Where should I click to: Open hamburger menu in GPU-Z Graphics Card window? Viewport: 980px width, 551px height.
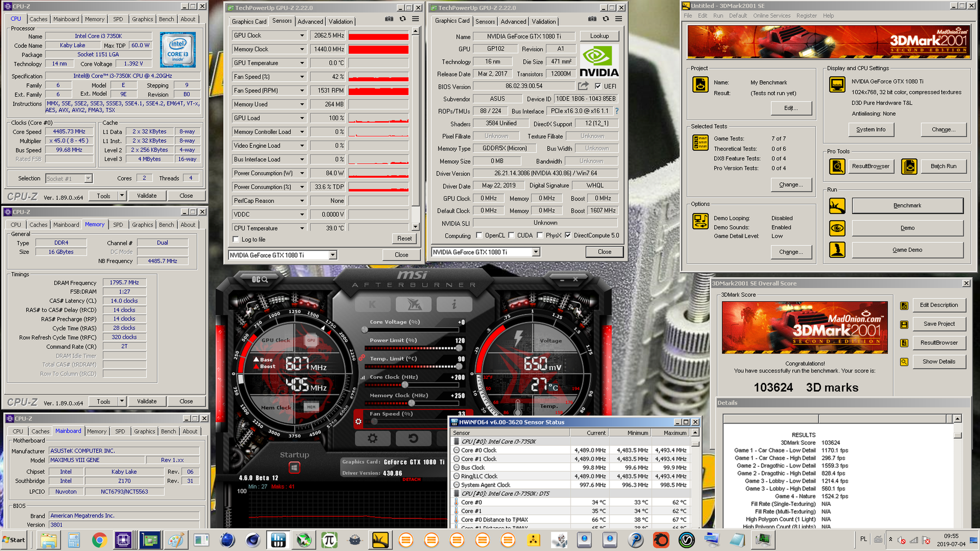[619, 19]
